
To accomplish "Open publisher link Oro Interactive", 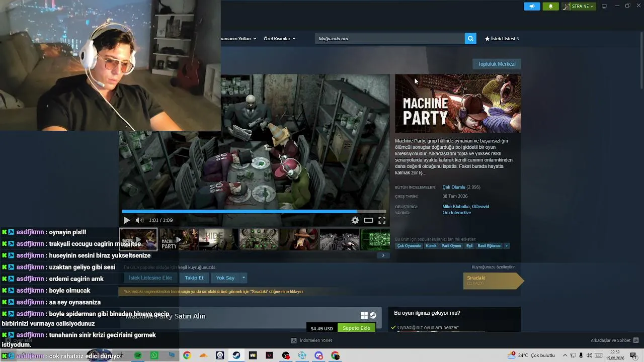I will coord(457,213).
